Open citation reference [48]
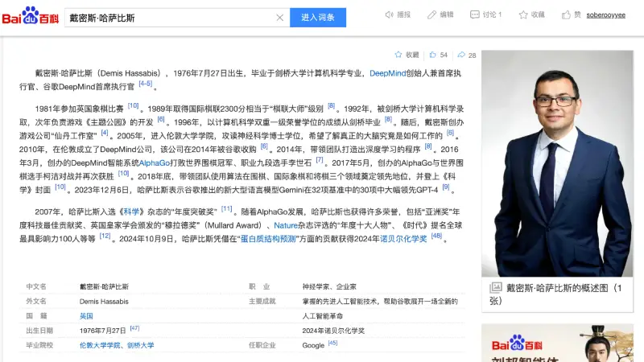 (436, 236)
